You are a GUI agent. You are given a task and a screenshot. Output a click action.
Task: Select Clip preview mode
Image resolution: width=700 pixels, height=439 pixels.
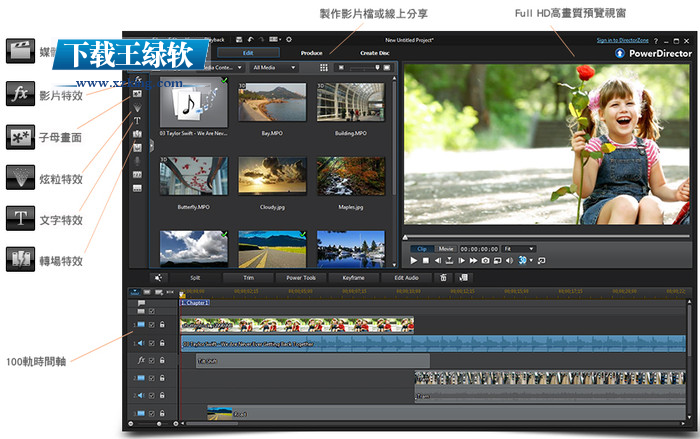pos(421,249)
